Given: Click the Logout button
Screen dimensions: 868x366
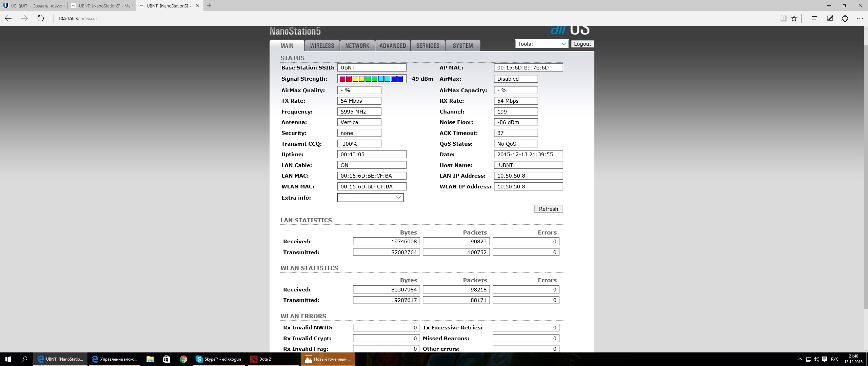Looking at the screenshot, I should tap(583, 44).
